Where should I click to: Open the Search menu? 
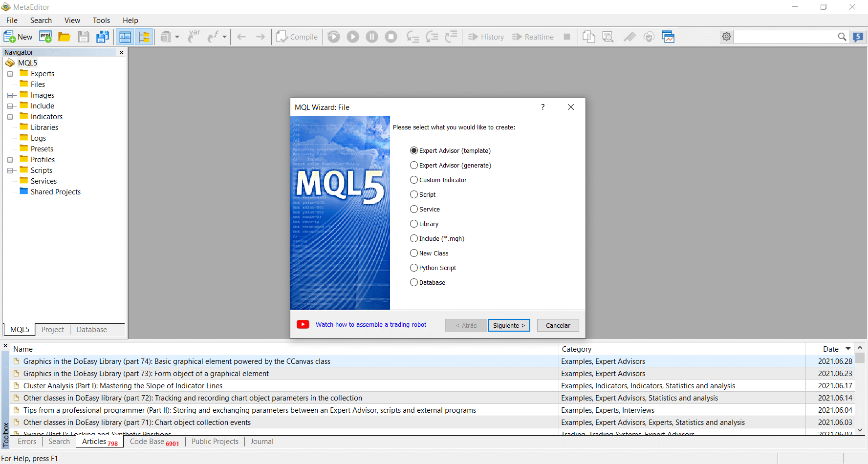[x=41, y=20]
